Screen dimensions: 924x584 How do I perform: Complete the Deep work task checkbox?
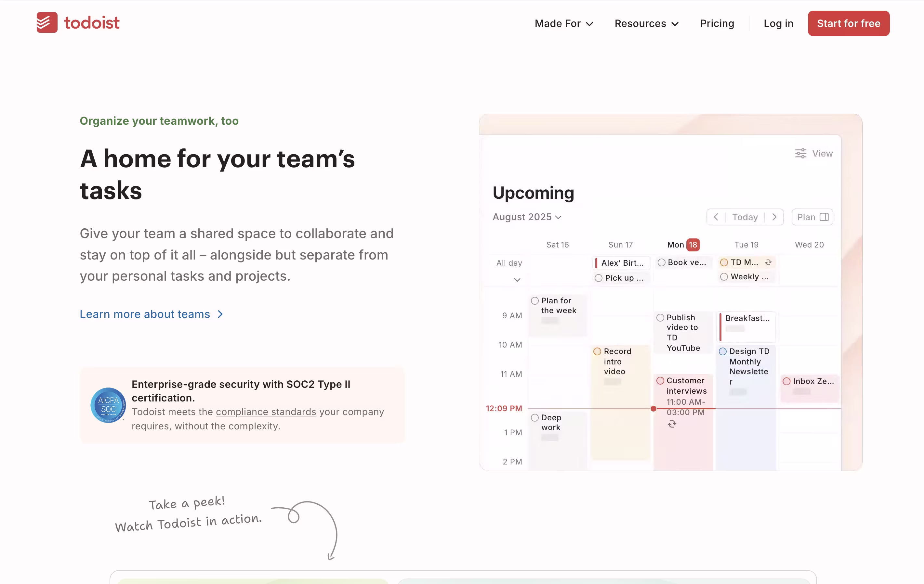pyautogui.click(x=535, y=418)
